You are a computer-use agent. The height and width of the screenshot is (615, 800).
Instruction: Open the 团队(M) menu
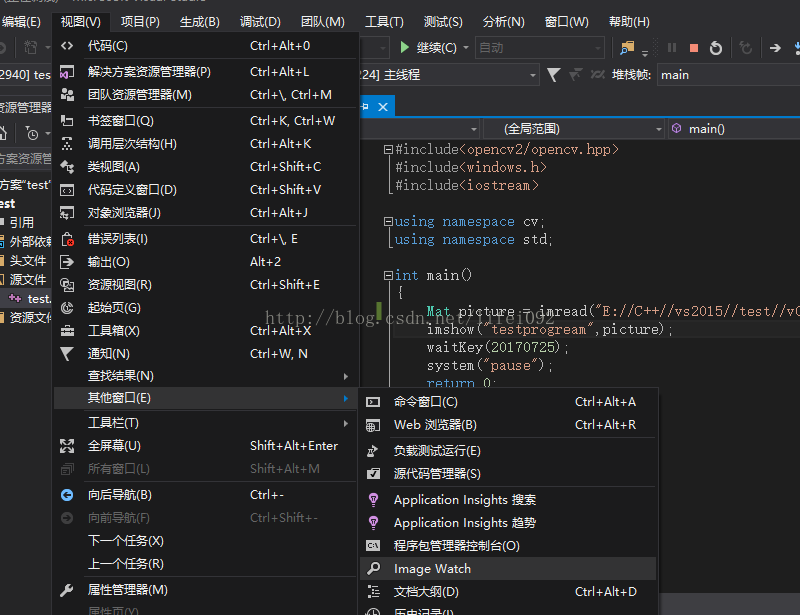point(322,22)
